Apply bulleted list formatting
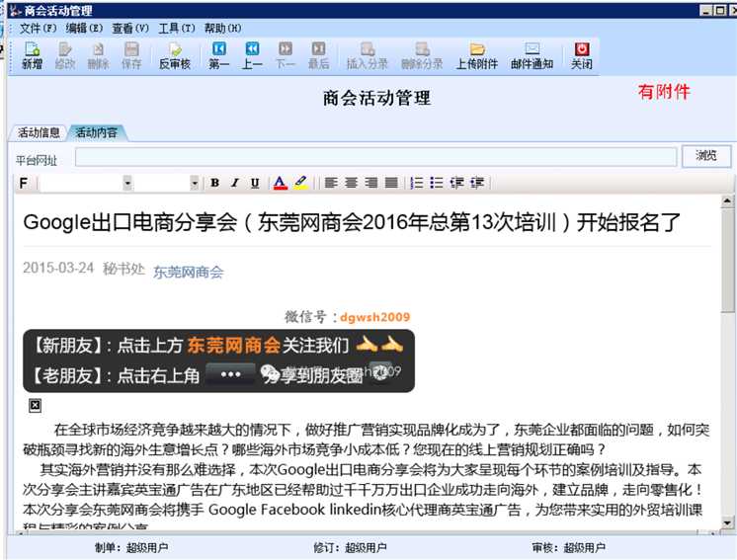 437,183
